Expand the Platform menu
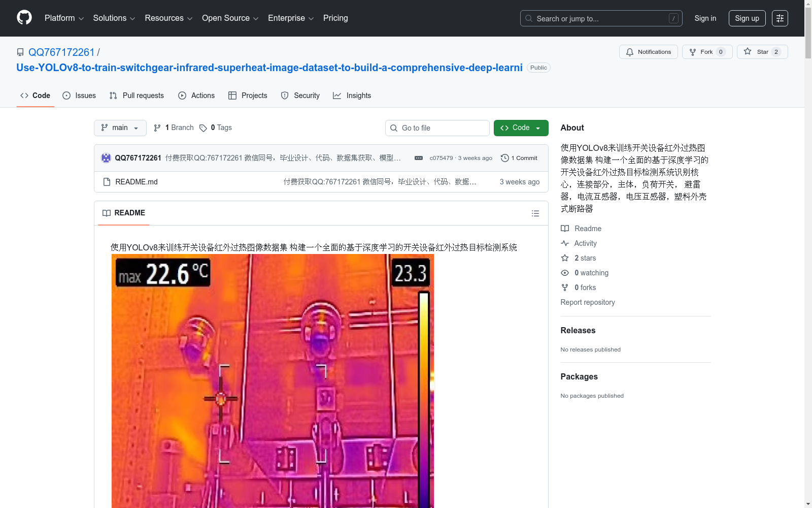 [x=64, y=18]
